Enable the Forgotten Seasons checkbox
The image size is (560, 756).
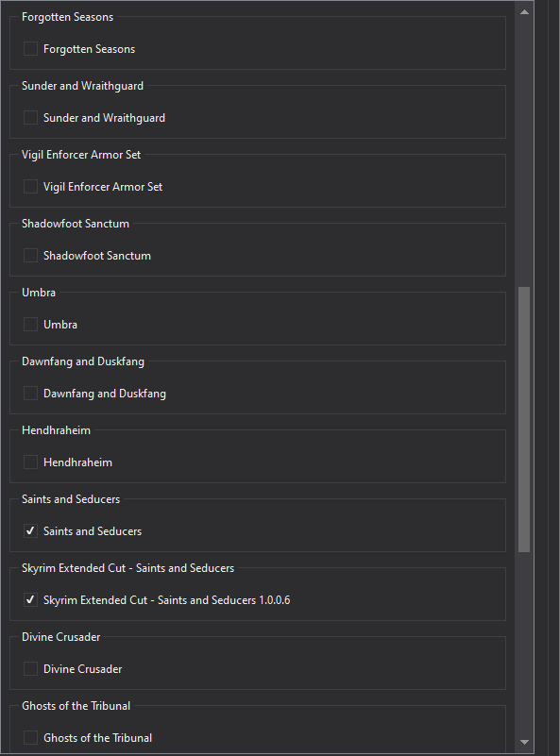(x=30, y=49)
